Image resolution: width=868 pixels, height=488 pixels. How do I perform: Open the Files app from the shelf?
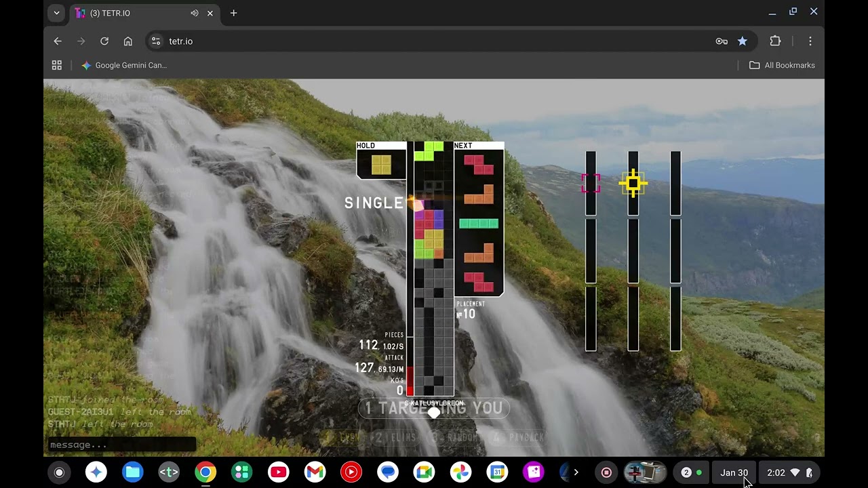[x=133, y=472]
